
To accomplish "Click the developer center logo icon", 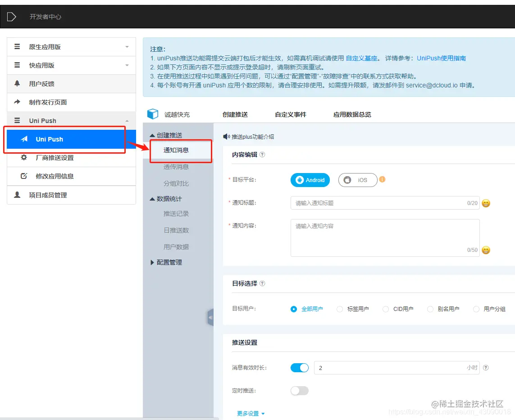I will (12, 16).
